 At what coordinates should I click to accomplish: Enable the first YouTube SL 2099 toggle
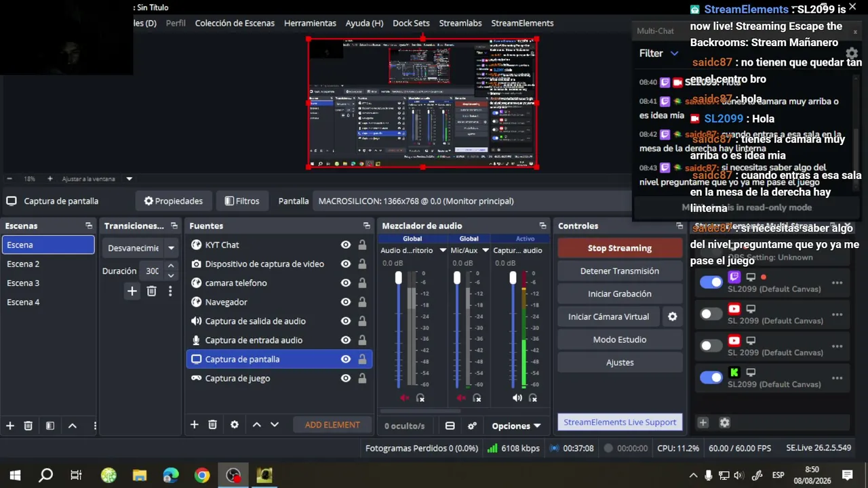[x=711, y=314]
